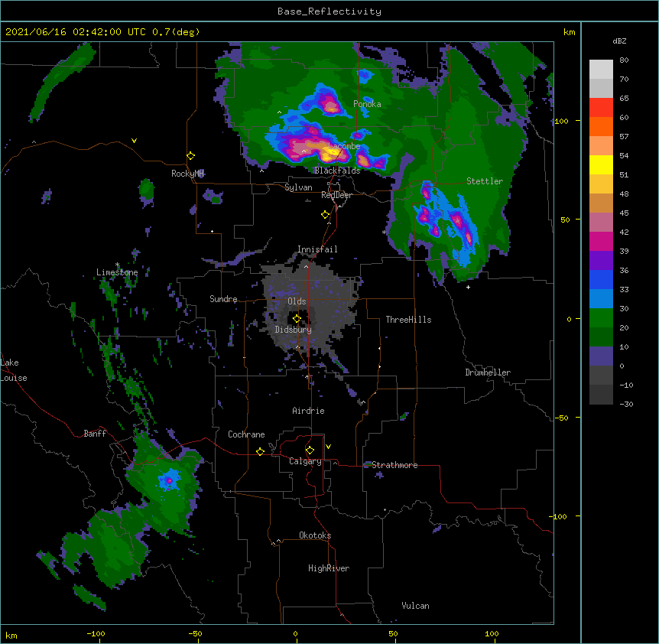659x644 pixels.
Task: Click the green 30 dBZ legend color
Action: tap(601, 318)
